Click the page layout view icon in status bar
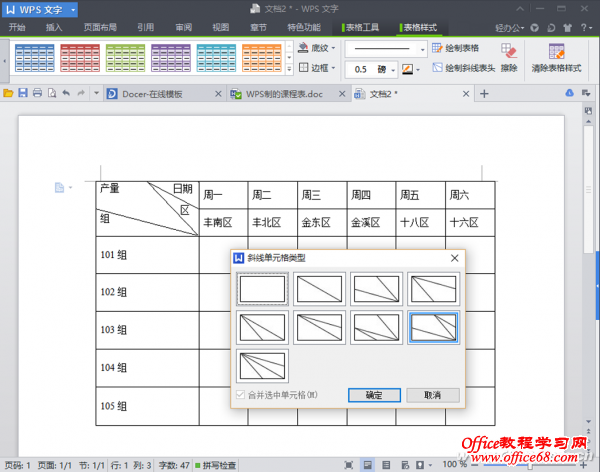This screenshot has height=472, width=600. coord(367,465)
